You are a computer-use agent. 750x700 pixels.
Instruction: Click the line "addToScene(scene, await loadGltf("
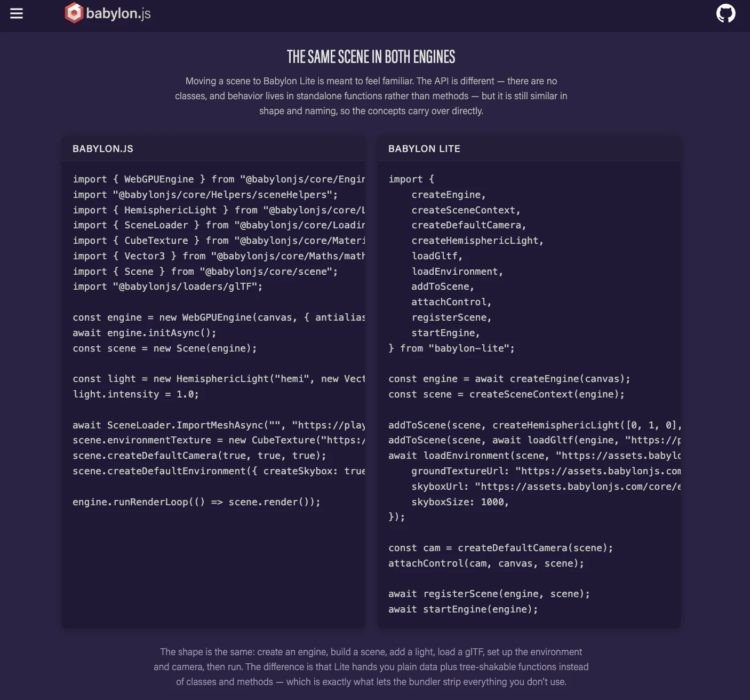pyautogui.click(x=534, y=440)
